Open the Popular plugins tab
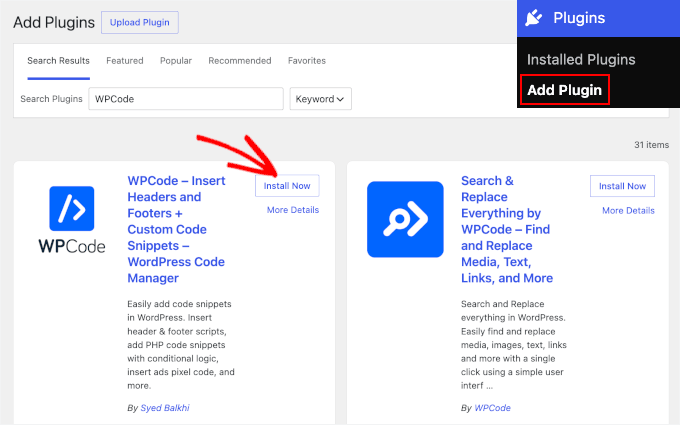This screenshot has width=680, height=425. [x=176, y=61]
